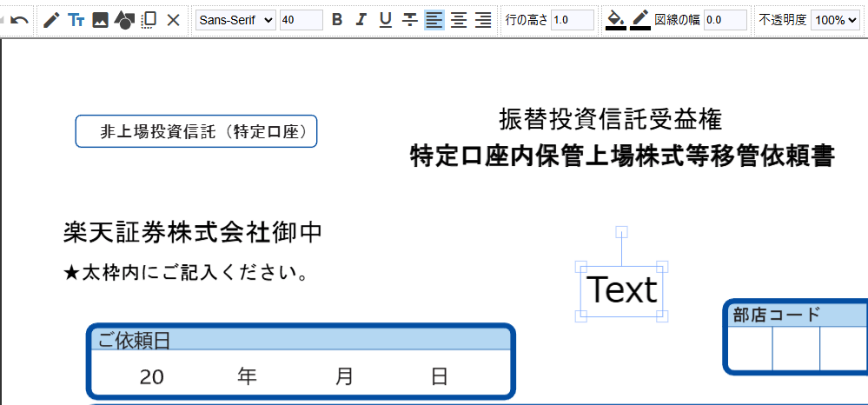Select the image insert tool
Image resolution: width=868 pixels, height=405 pixels.
tap(100, 21)
